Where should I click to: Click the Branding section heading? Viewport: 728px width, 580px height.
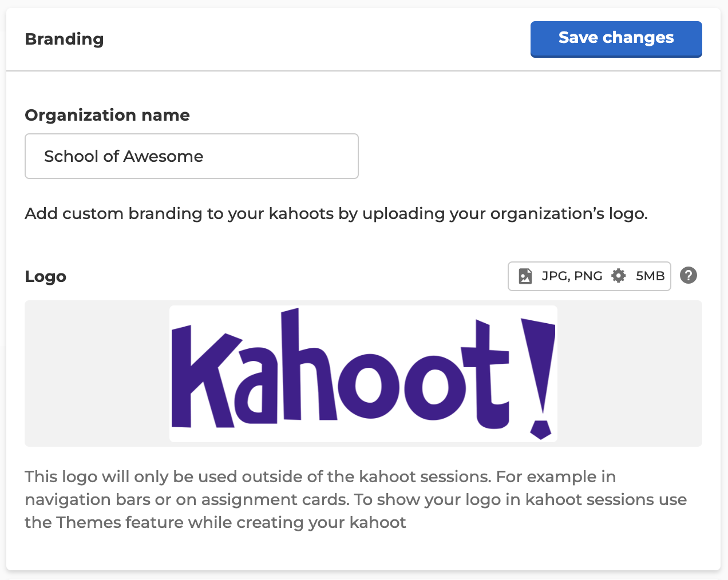click(x=65, y=39)
